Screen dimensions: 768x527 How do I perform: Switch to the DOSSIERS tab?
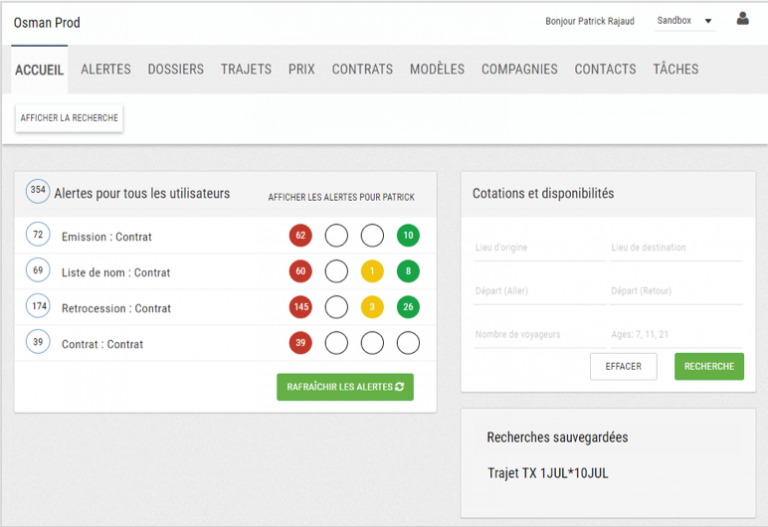175,69
